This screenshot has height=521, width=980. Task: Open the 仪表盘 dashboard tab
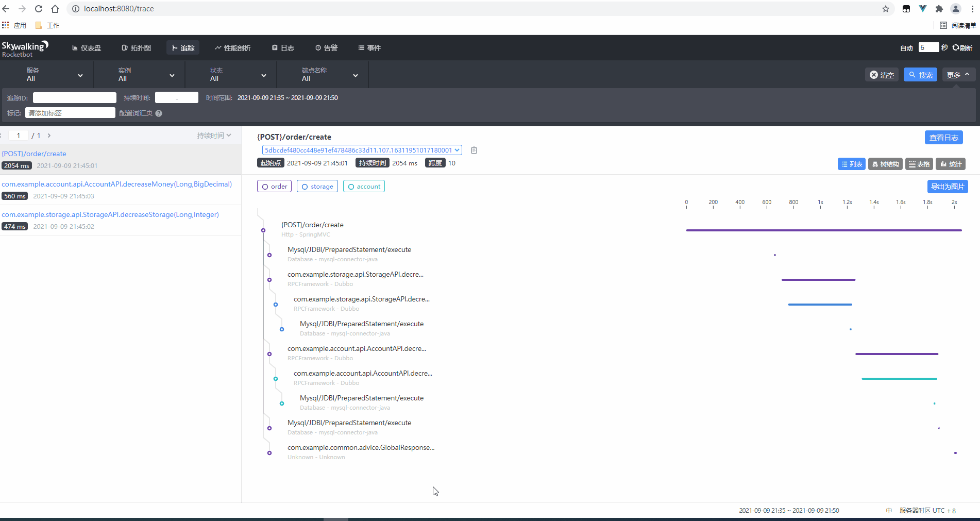pyautogui.click(x=86, y=48)
